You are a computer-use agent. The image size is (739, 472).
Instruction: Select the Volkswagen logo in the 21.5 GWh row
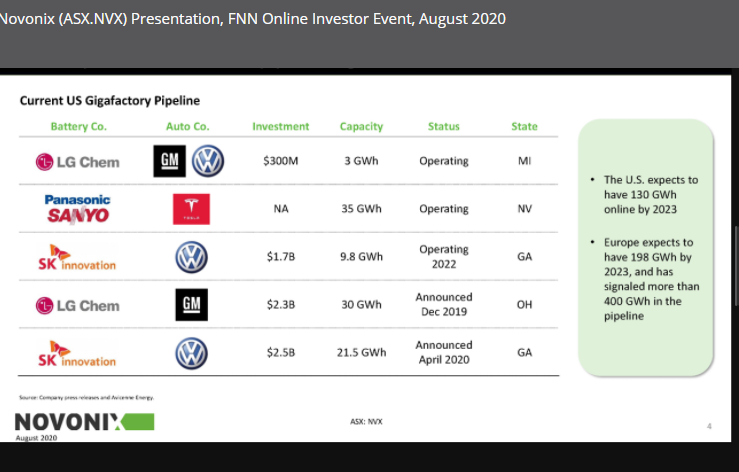coord(190,353)
